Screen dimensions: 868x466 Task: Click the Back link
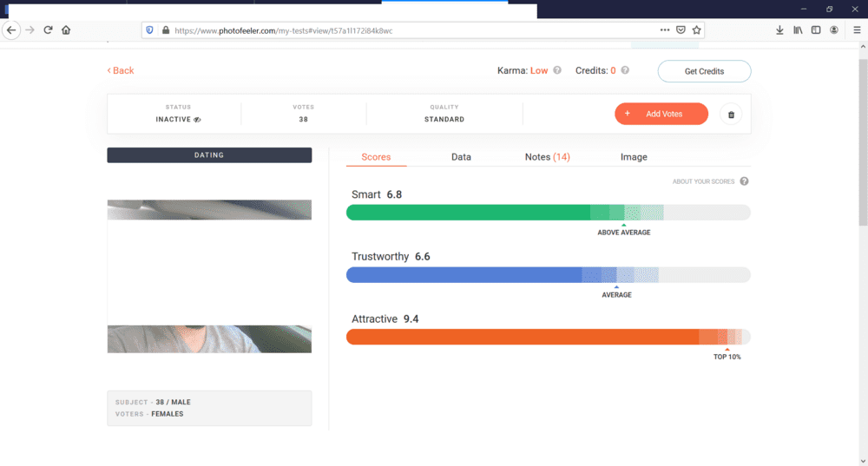coord(121,70)
